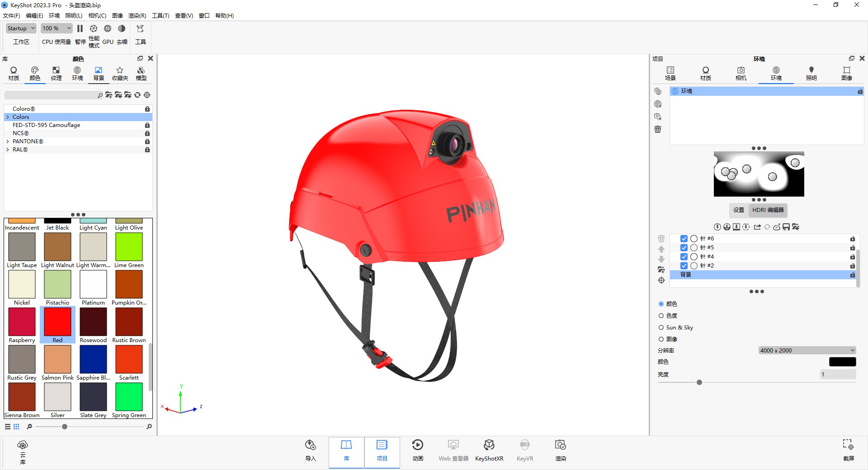868x470 pixels.
Task: Open the 窗口 menu
Action: pyautogui.click(x=204, y=16)
